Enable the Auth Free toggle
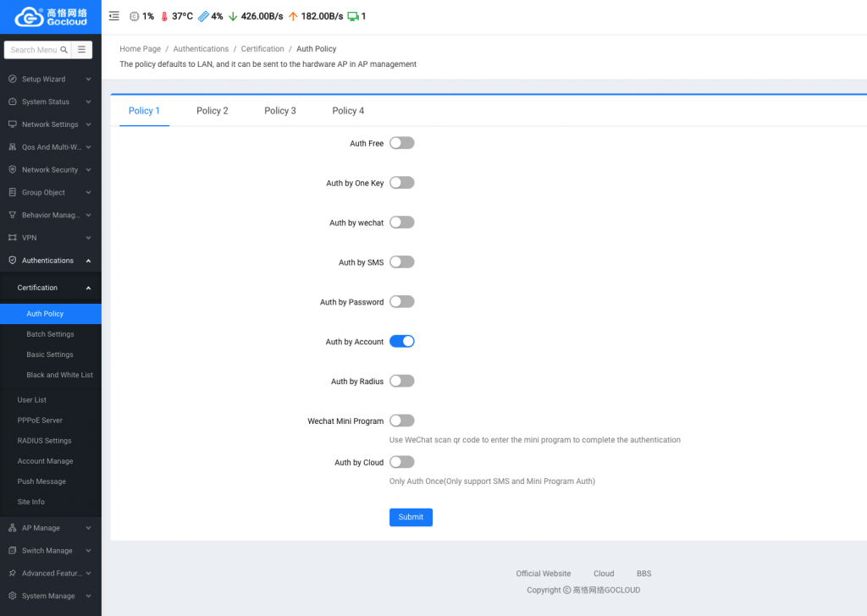 point(401,143)
